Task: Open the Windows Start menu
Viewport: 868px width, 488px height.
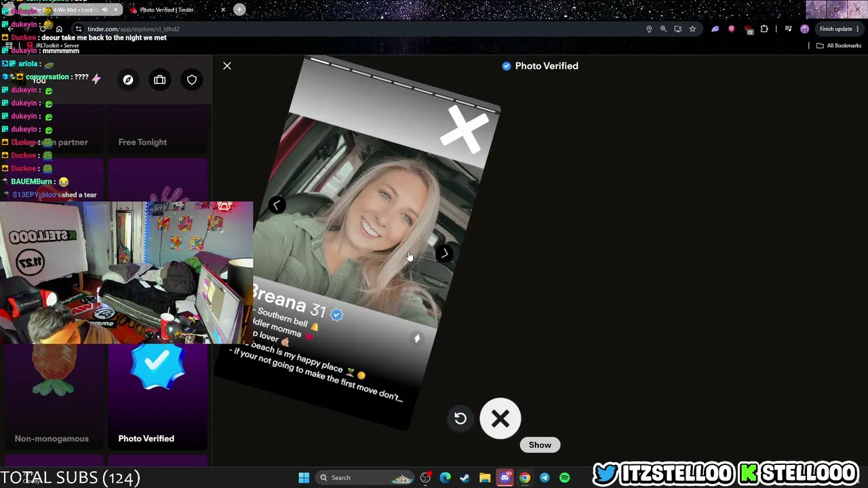Action: 304,478
